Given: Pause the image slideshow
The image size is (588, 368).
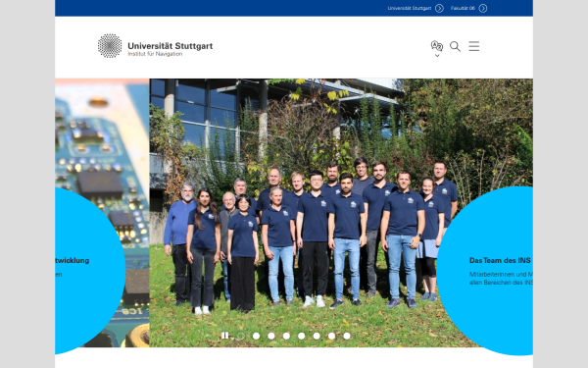Looking at the screenshot, I should coord(224,336).
